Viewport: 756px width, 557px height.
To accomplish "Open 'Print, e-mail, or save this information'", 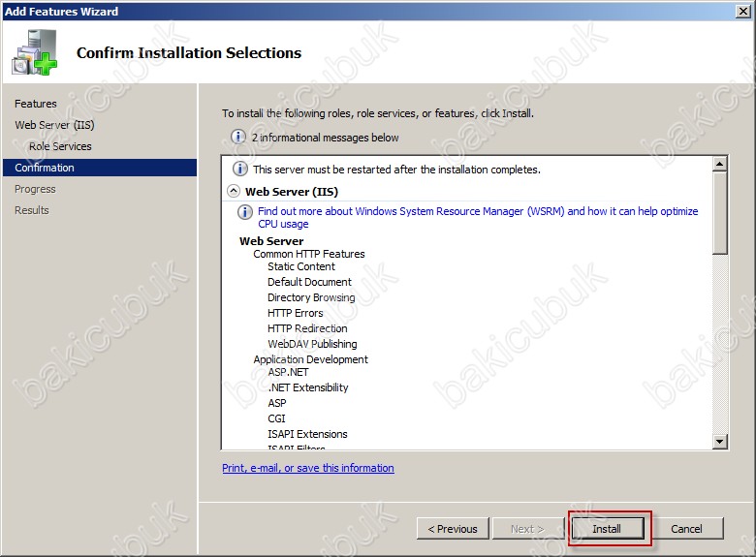I will (308, 468).
